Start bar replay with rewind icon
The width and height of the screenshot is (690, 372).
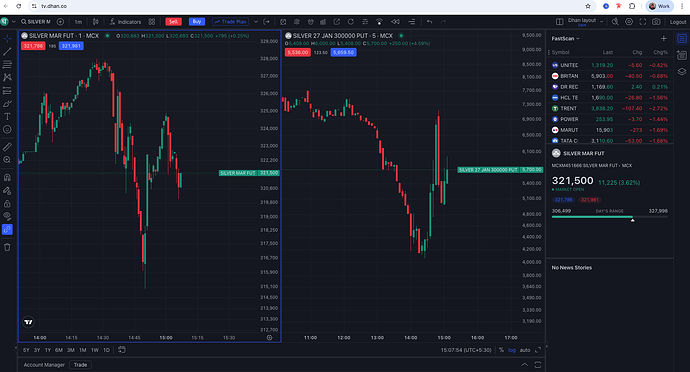[x=395, y=22]
